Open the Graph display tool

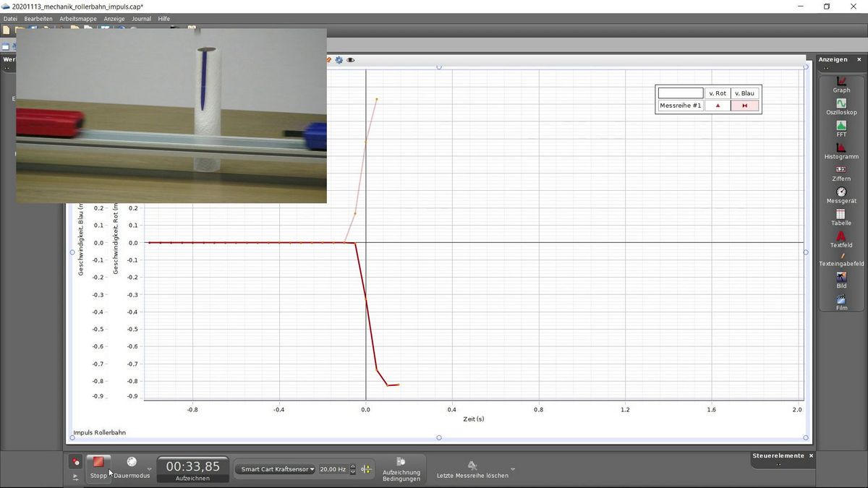[x=841, y=85]
